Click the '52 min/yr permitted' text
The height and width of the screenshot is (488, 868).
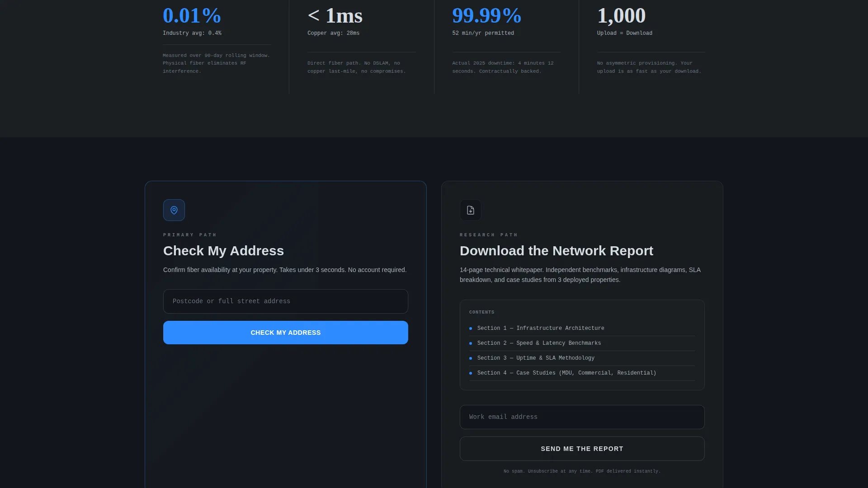pyautogui.click(x=483, y=33)
